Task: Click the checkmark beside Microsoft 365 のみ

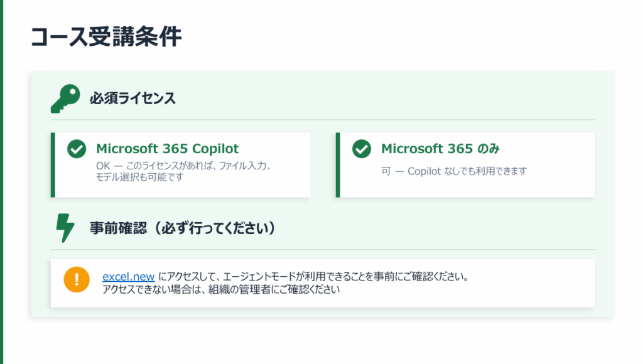Action: coord(362,149)
